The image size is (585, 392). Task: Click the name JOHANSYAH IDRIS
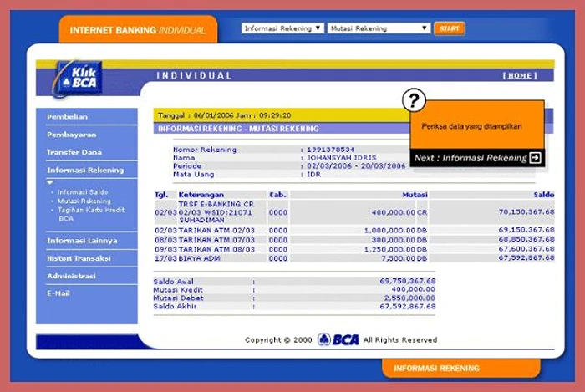click(341, 158)
